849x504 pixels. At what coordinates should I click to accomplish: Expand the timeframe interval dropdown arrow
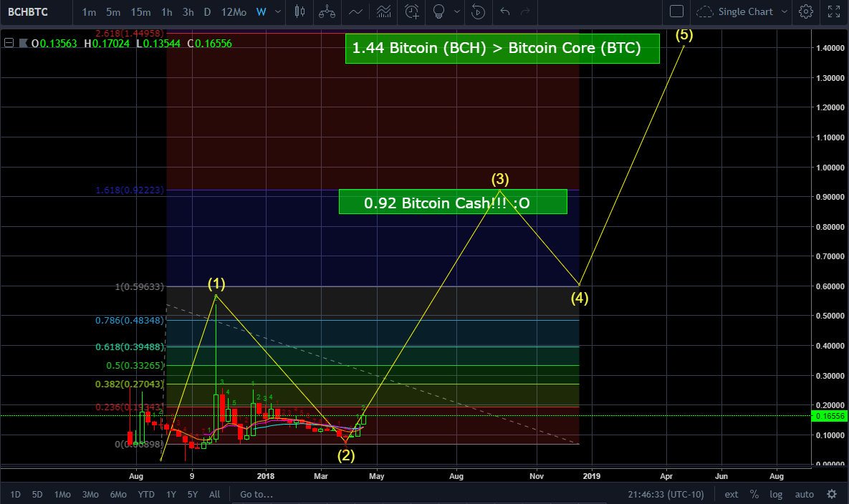(278, 11)
